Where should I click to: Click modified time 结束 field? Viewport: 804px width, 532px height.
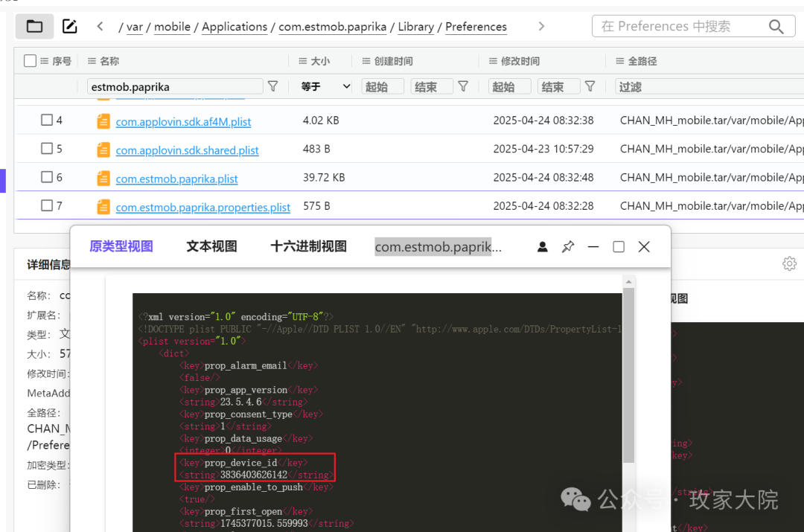point(559,86)
